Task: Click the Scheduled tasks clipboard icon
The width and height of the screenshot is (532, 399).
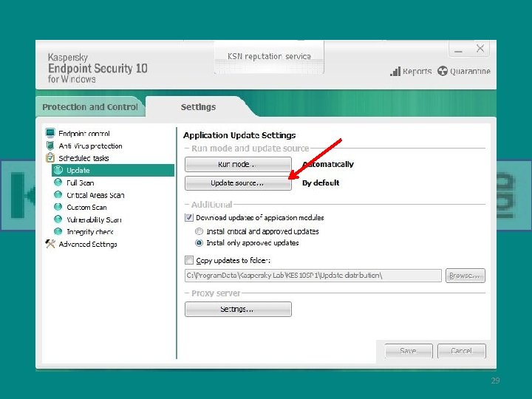Action: coord(50,158)
